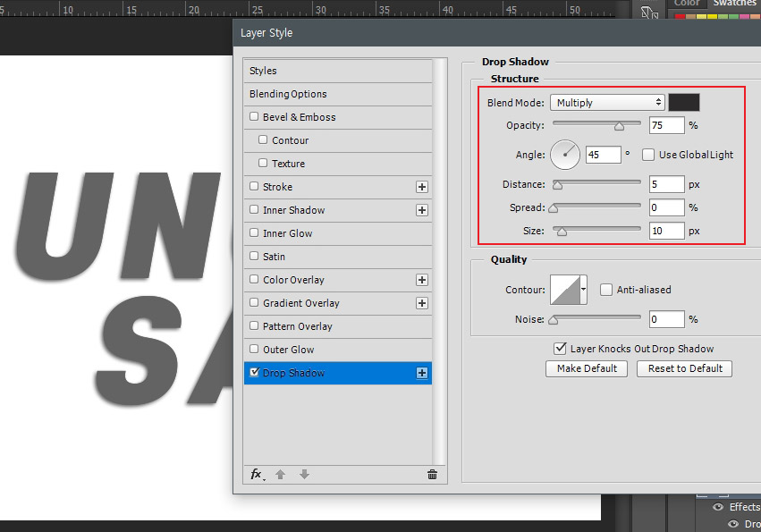Turn on the Satin checkbox

pos(254,256)
